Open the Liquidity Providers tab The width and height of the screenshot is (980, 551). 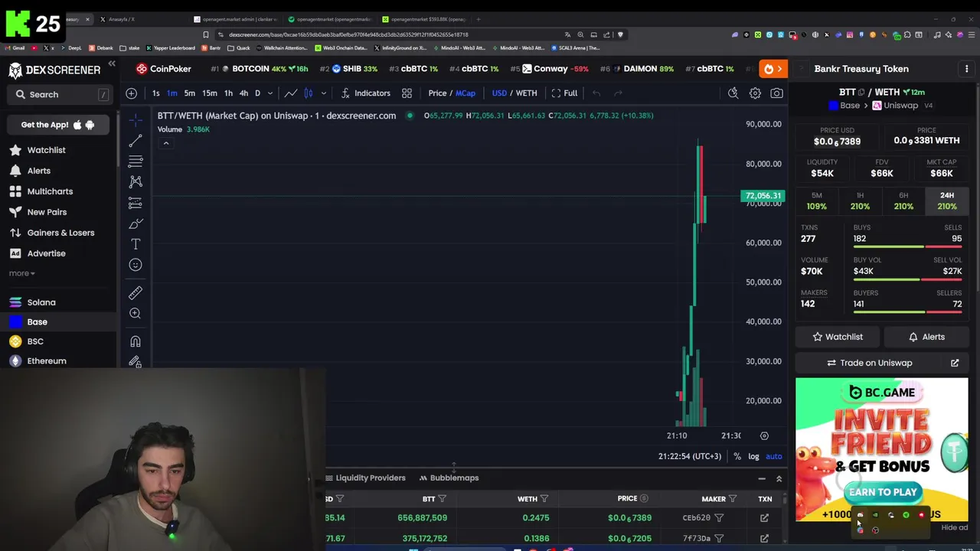(366, 478)
